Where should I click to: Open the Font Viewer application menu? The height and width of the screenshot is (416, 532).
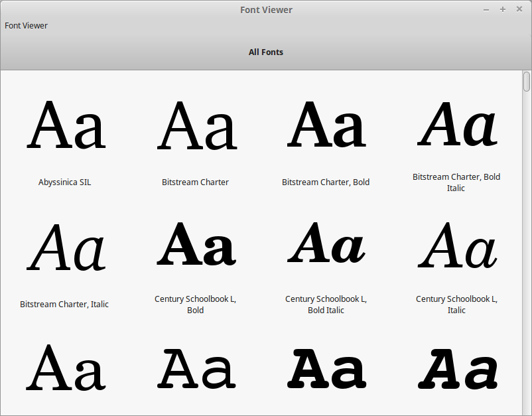26,26
